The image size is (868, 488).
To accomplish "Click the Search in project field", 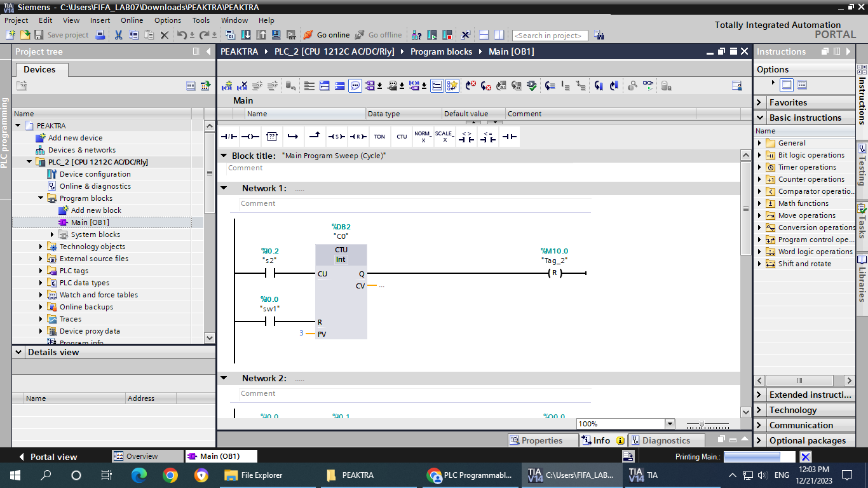I will tap(550, 36).
